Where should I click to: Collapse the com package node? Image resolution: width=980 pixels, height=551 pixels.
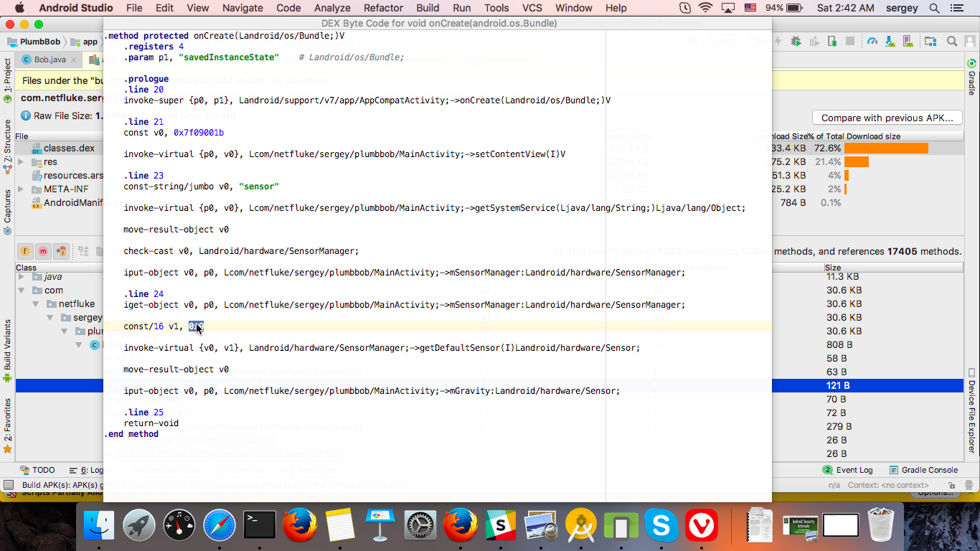(x=22, y=290)
